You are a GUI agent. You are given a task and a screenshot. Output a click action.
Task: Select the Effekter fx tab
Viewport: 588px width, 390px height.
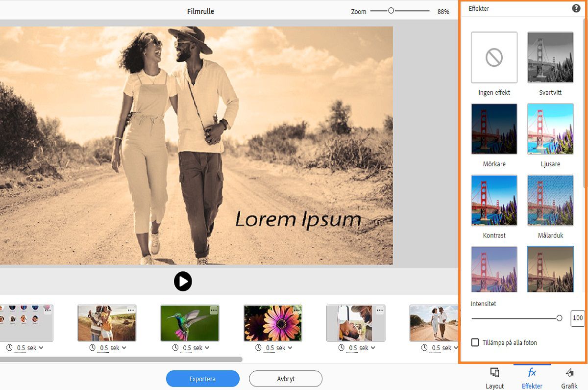(x=532, y=377)
